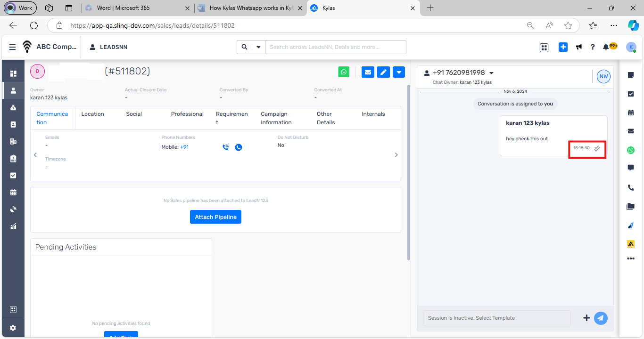Screen dimensions: 644x339
Task: Switch to the Professional tab
Action: click(187, 114)
